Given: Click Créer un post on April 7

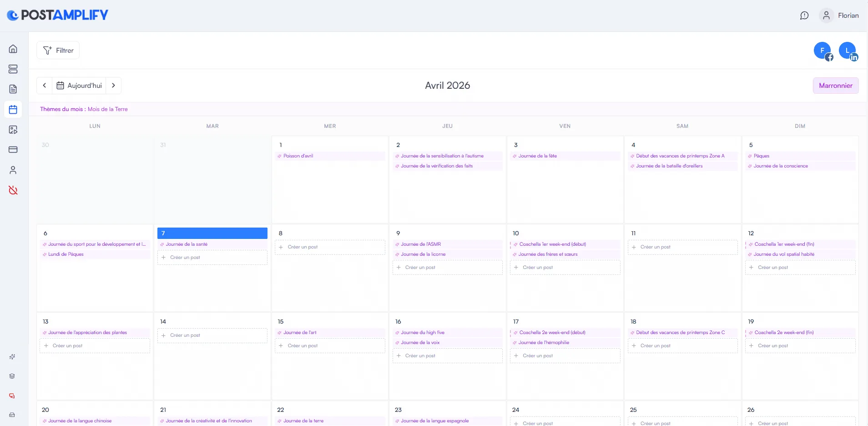Looking at the screenshot, I should click(212, 258).
